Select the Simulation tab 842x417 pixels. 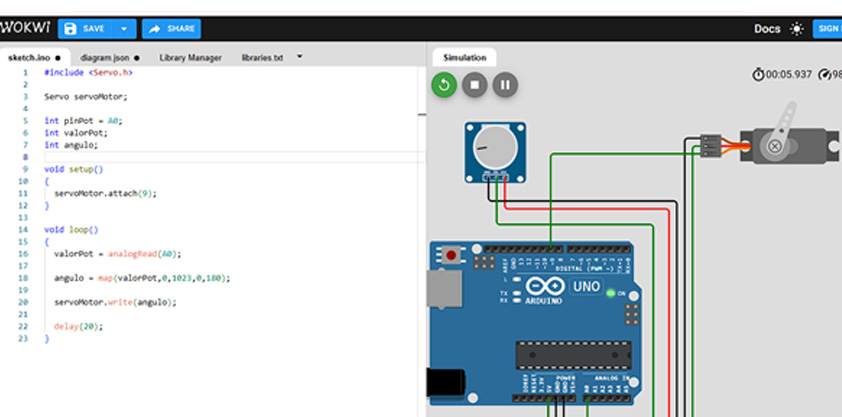pos(464,58)
